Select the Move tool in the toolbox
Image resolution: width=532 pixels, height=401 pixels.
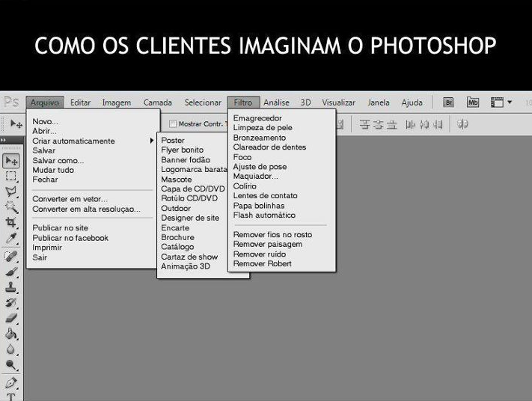point(11,161)
